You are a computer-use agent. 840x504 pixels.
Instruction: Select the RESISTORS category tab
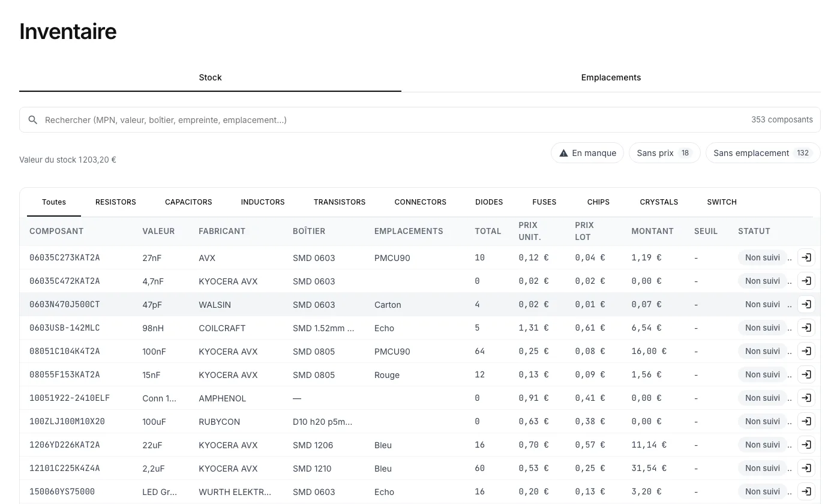pyautogui.click(x=116, y=202)
